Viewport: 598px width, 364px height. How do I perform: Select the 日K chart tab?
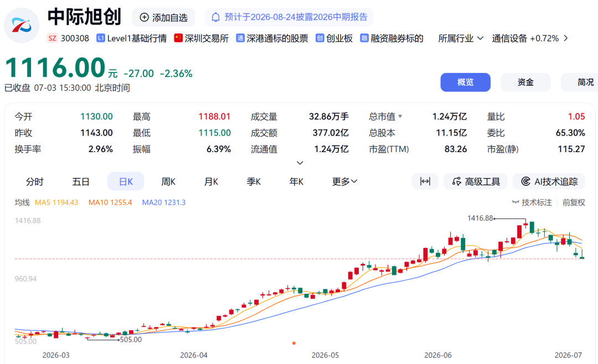point(126,181)
